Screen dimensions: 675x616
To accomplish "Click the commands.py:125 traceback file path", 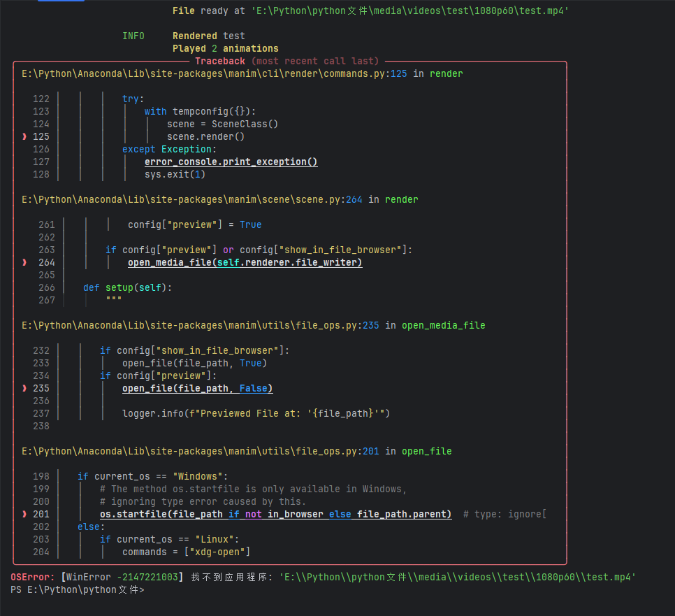I will pos(214,73).
